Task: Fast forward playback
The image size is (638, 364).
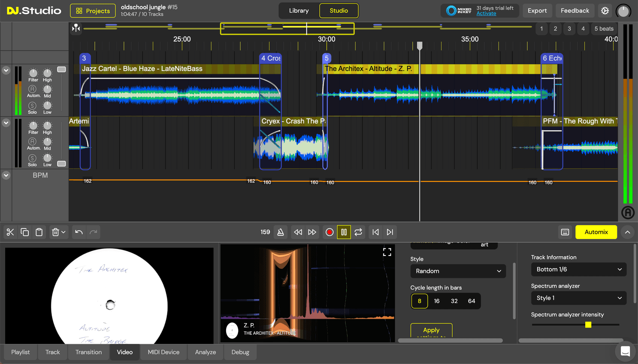Action: tap(312, 232)
